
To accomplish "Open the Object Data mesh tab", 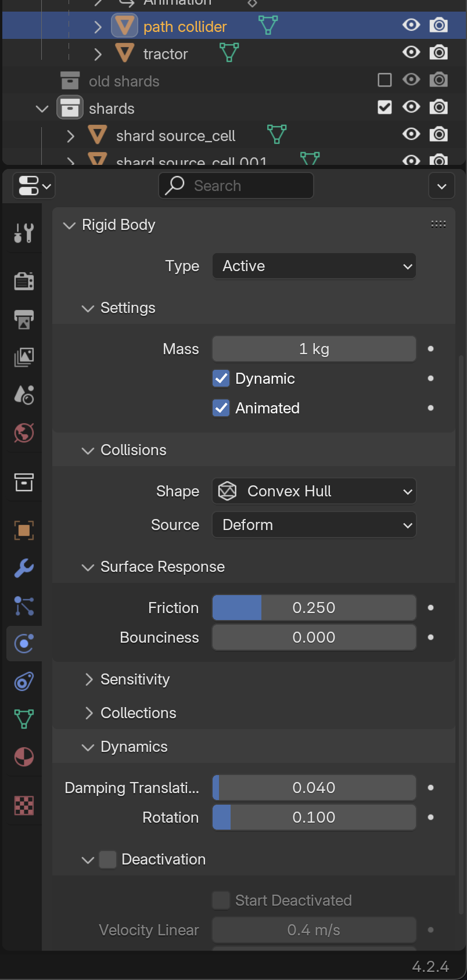I will coord(24,719).
